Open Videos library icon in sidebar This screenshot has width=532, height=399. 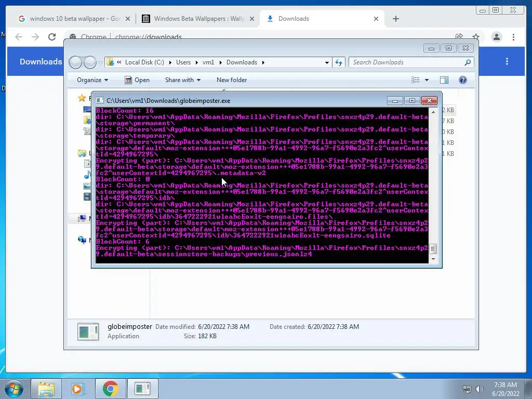[x=87, y=197]
